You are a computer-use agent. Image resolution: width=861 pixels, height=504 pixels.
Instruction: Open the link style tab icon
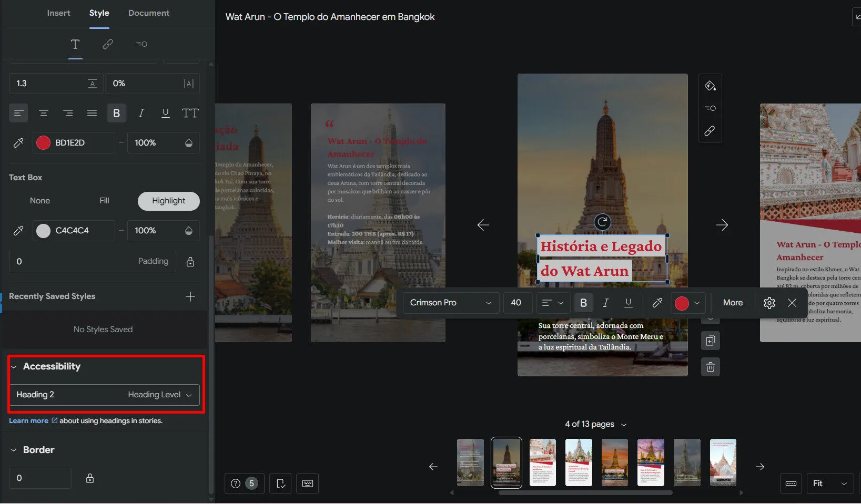click(108, 44)
